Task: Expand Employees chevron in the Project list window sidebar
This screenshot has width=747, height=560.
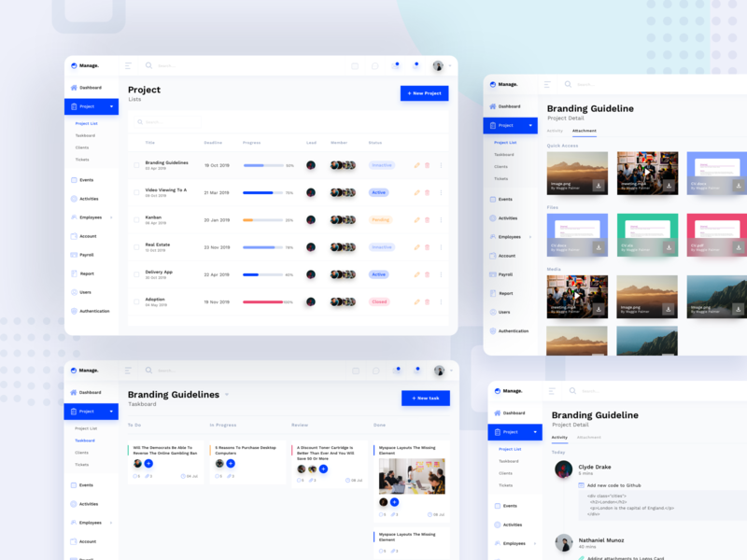Action: click(111, 217)
